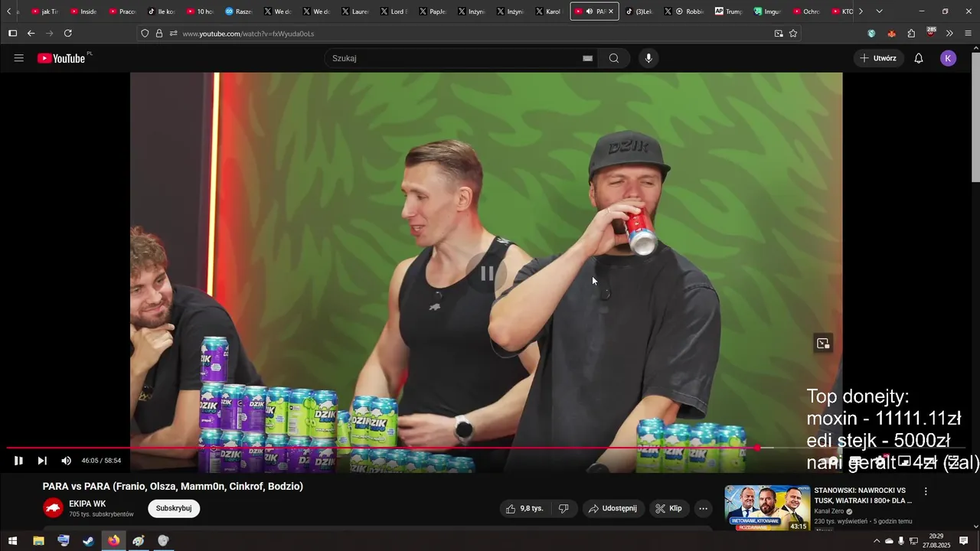980x551 pixels.
Task: Like the video showing 9,8 tys.
Action: point(524,508)
